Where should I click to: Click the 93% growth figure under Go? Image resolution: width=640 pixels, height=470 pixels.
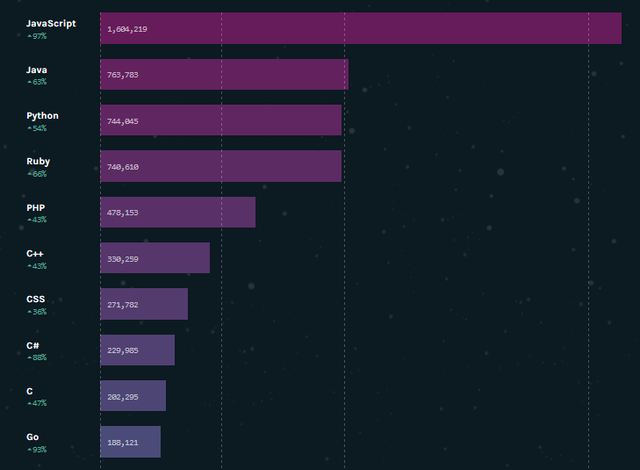pyautogui.click(x=37, y=450)
